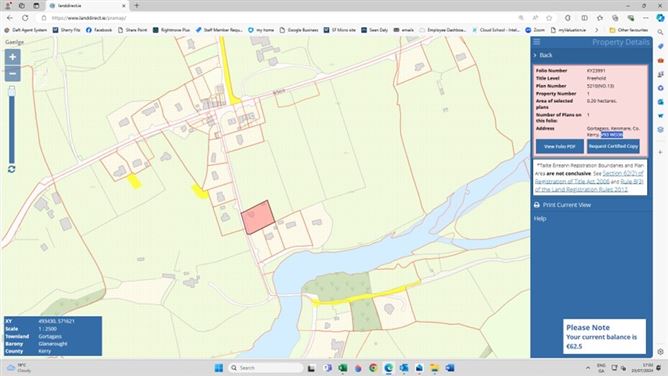
Task: Zoom in the map with plus button
Action: pyautogui.click(x=12, y=57)
